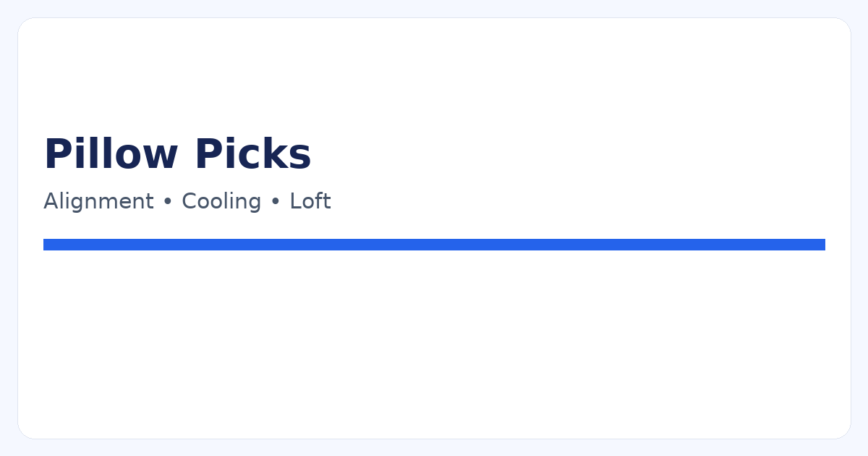Click the bullet between Cooling and Loft
The width and height of the screenshot is (868, 456).
pos(275,202)
